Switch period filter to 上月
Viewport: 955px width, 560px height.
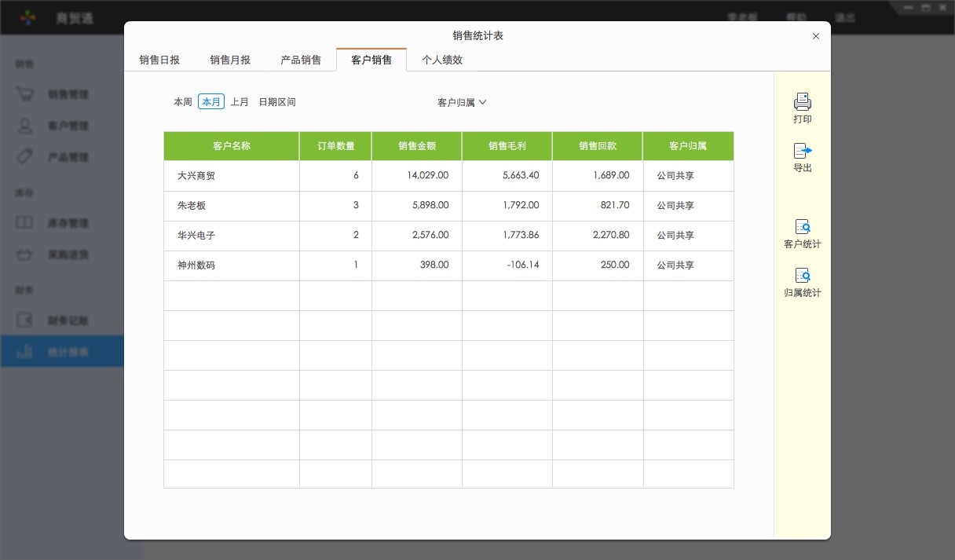pos(239,101)
